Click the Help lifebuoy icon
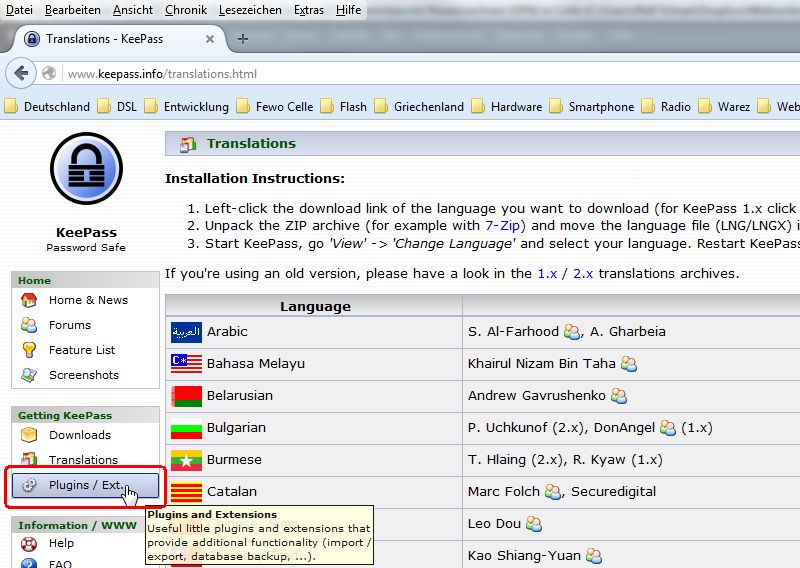This screenshot has width=800, height=568. (29, 544)
